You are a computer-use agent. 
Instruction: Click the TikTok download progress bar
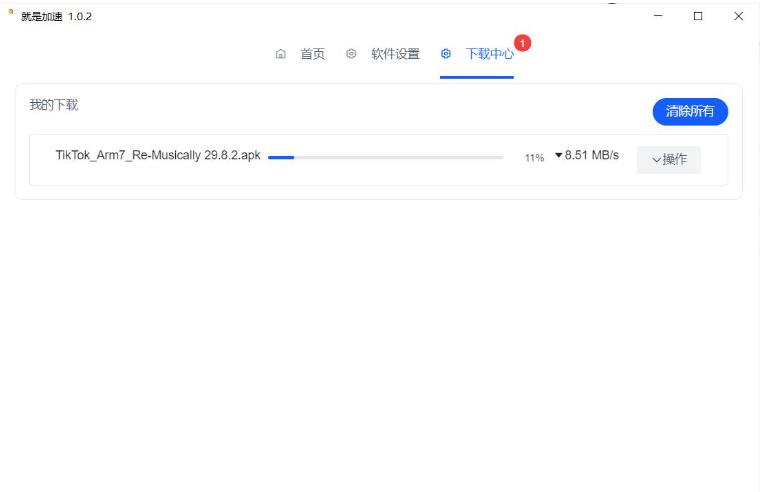coord(385,157)
